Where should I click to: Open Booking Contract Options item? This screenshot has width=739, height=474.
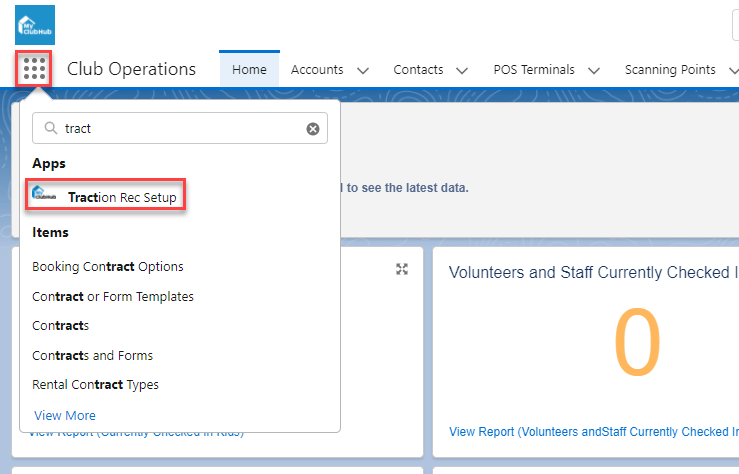coord(108,267)
